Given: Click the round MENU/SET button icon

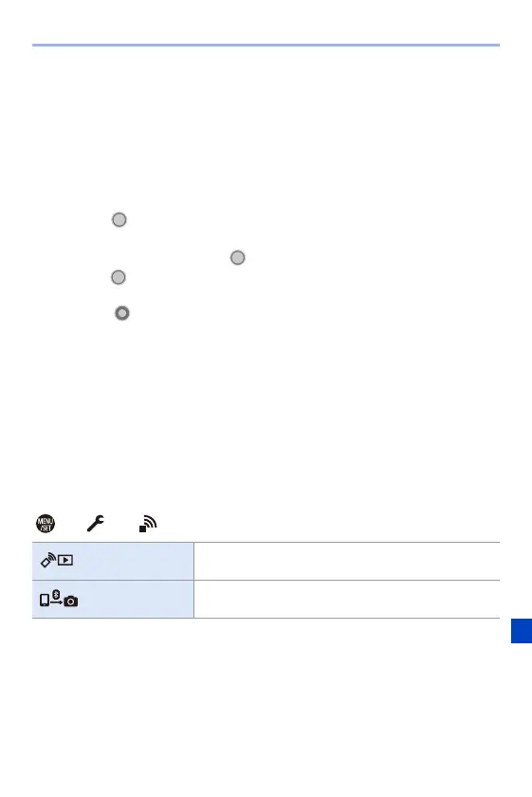Looking at the screenshot, I should 46,523.
